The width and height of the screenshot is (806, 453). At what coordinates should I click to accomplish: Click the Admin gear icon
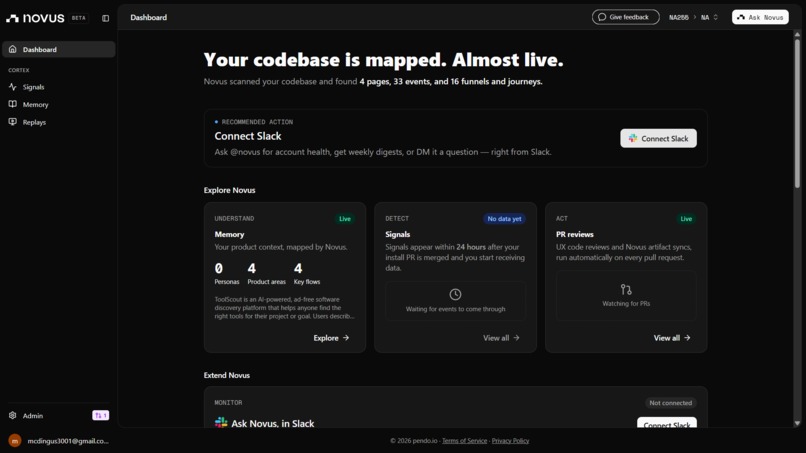point(13,415)
